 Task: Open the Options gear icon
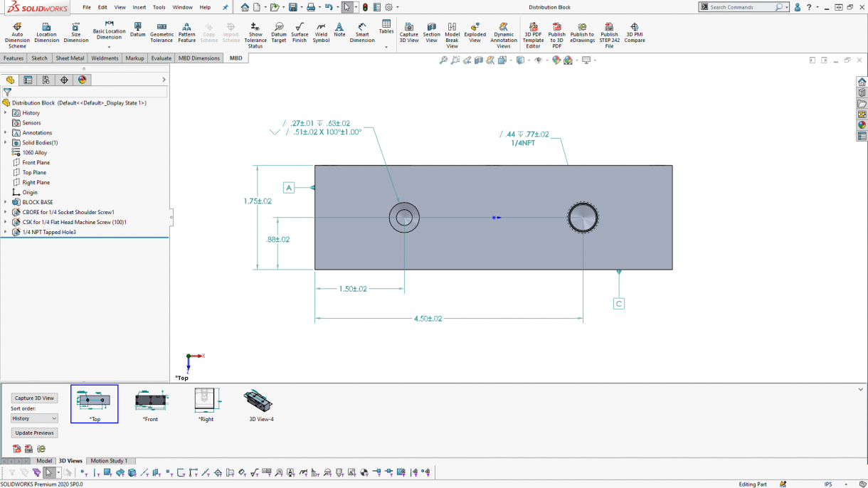(x=388, y=7)
